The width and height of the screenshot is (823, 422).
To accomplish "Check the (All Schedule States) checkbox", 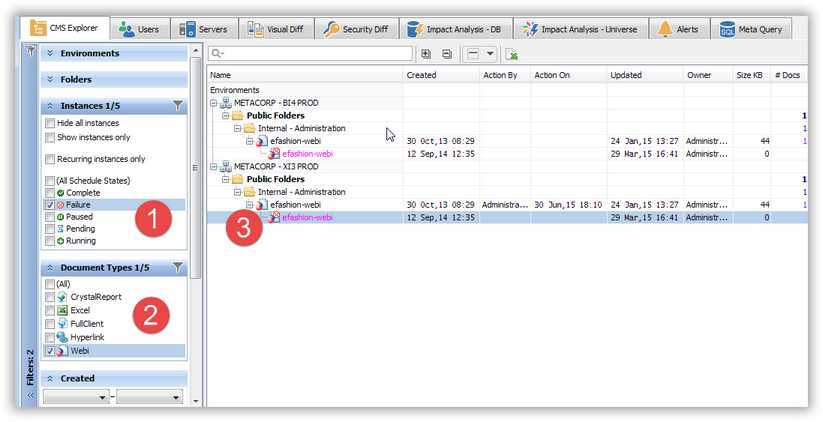I will pyautogui.click(x=50, y=181).
